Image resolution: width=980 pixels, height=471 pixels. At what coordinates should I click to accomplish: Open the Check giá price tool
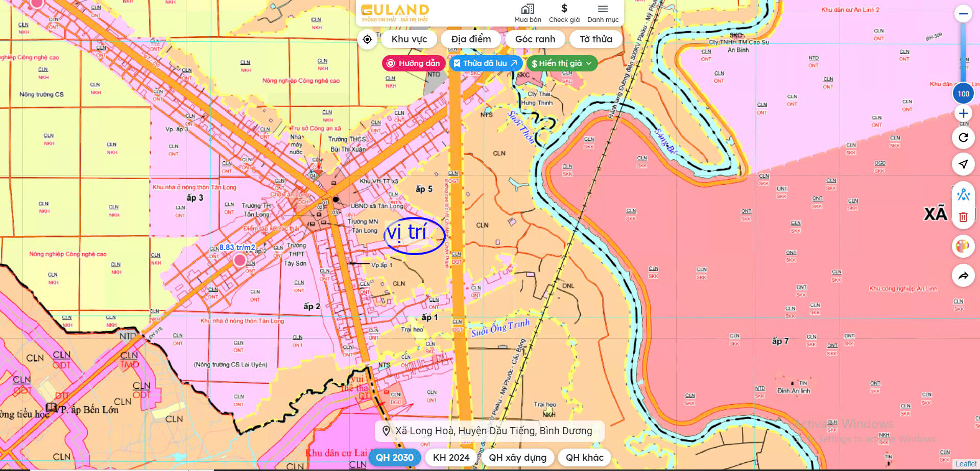tap(564, 13)
